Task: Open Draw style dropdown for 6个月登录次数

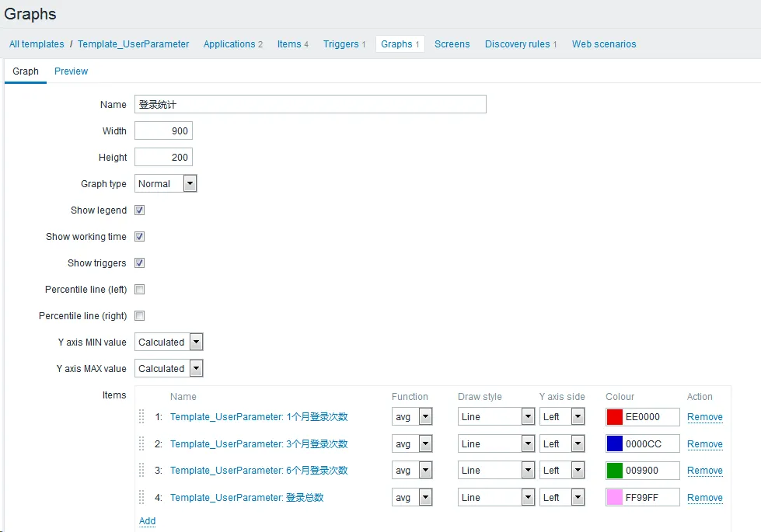Action: (x=496, y=471)
